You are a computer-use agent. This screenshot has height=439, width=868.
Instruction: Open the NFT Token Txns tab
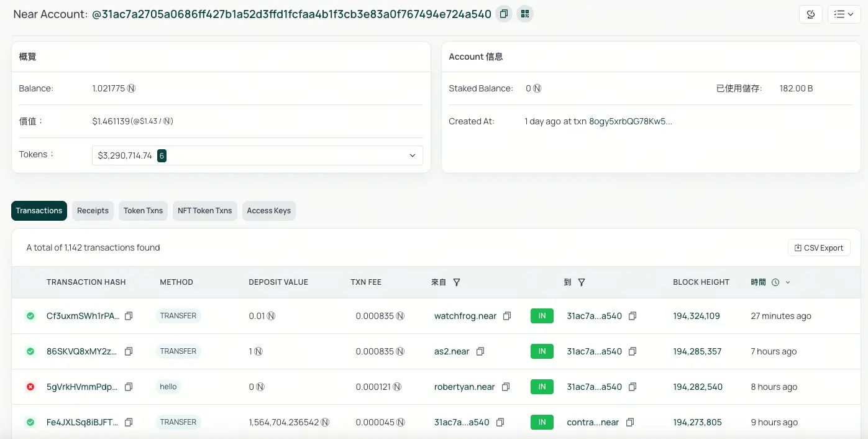pos(204,211)
